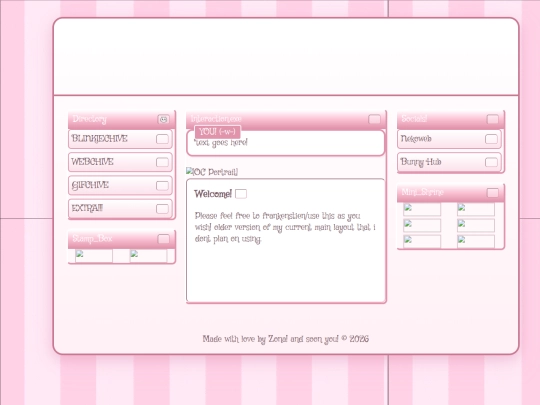The image size is (540, 405).
Task: Click the 'Interaction.exe' panel title
Action: pyautogui.click(x=216, y=119)
